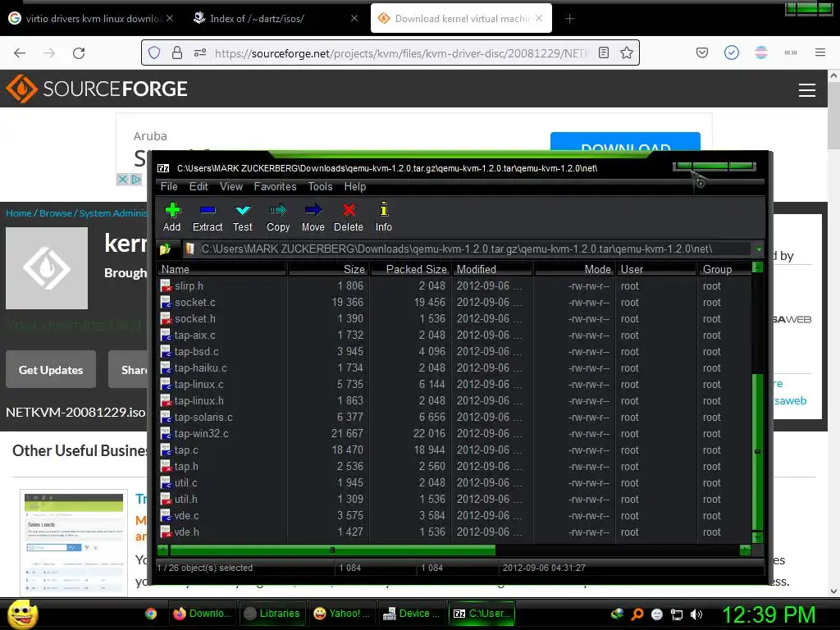Follow the Home breadcrumb link
The width and height of the screenshot is (840, 630).
(x=19, y=213)
